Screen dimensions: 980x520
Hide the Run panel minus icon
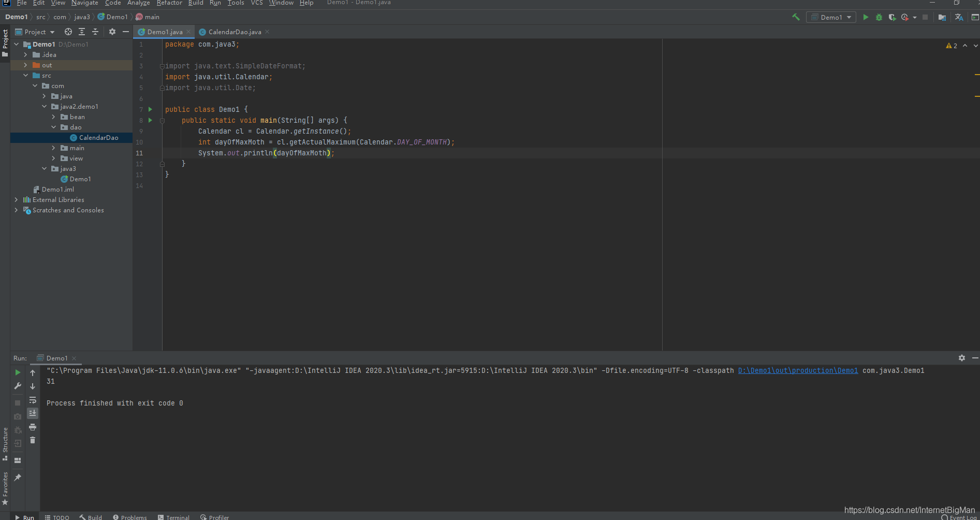click(975, 358)
